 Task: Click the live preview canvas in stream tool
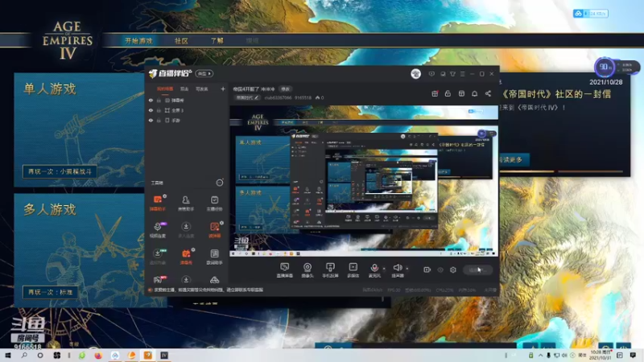click(364, 181)
